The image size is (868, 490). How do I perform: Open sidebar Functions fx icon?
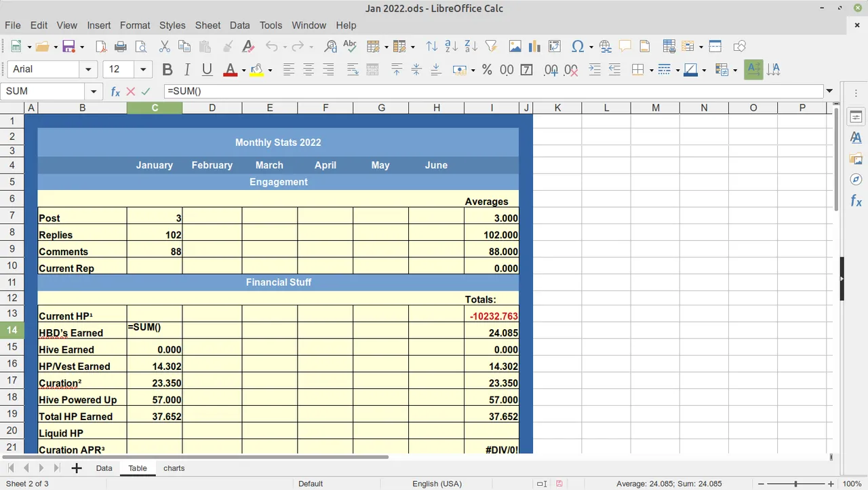pyautogui.click(x=856, y=201)
